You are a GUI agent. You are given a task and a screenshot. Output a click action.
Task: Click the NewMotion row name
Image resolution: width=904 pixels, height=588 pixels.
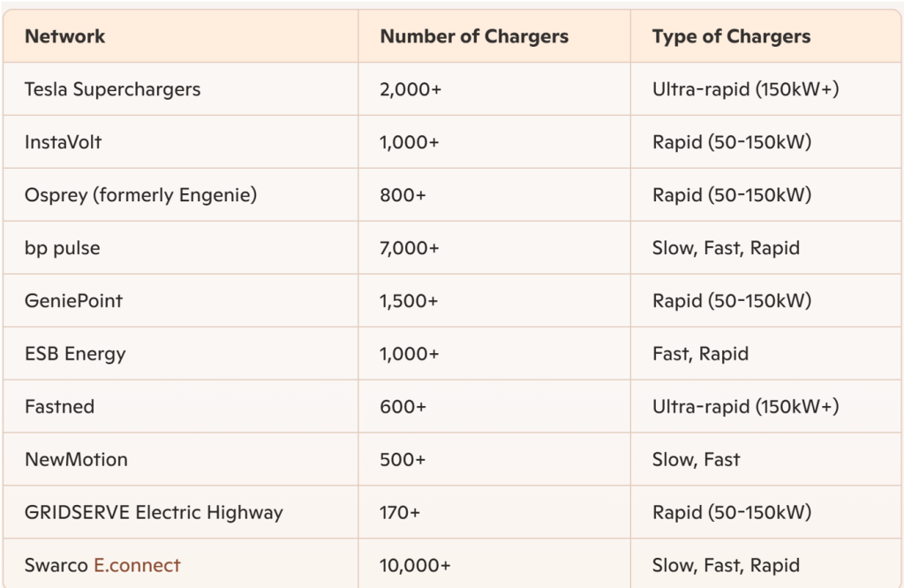[76, 459]
